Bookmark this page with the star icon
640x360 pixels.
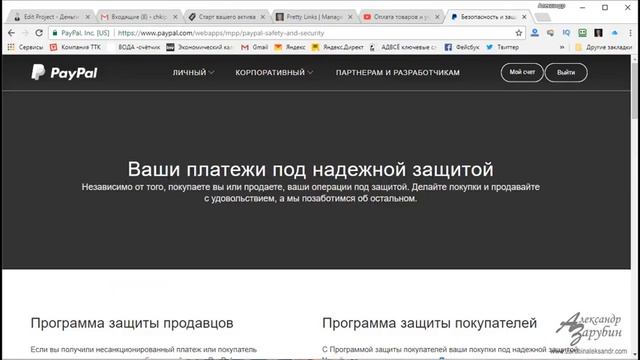click(519, 33)
